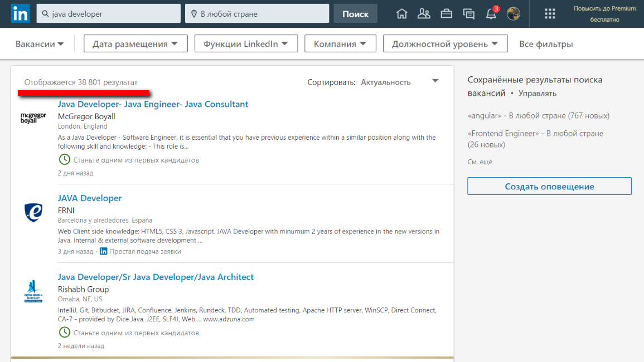
Task: Click the ERNI company logo
Action: point(33,212)
